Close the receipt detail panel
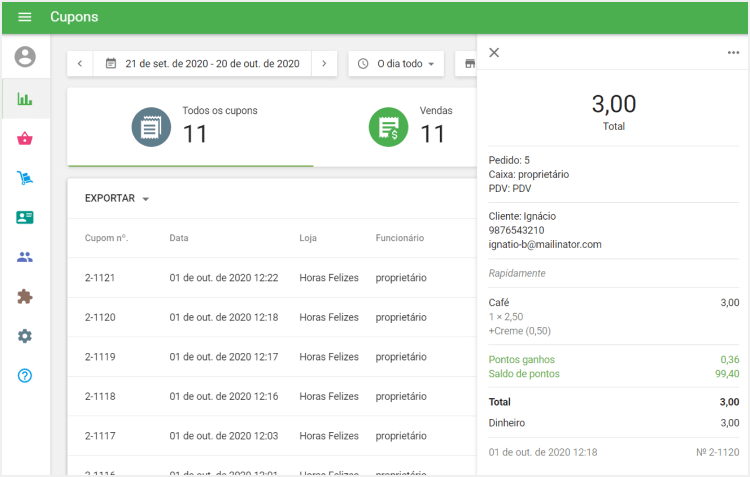Viewport: 750px width, 477px height. coord(494,53)
